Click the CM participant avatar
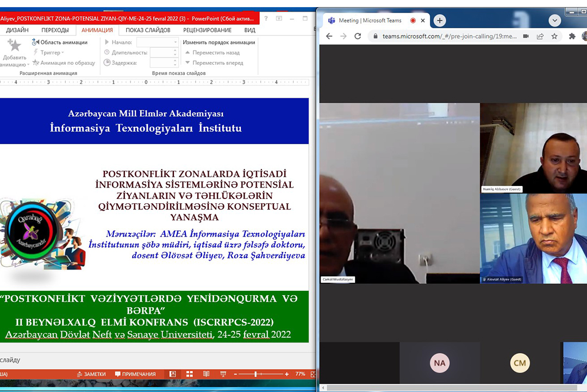The height and width of the screenshot is (392, 587). [x=520, y=363]
